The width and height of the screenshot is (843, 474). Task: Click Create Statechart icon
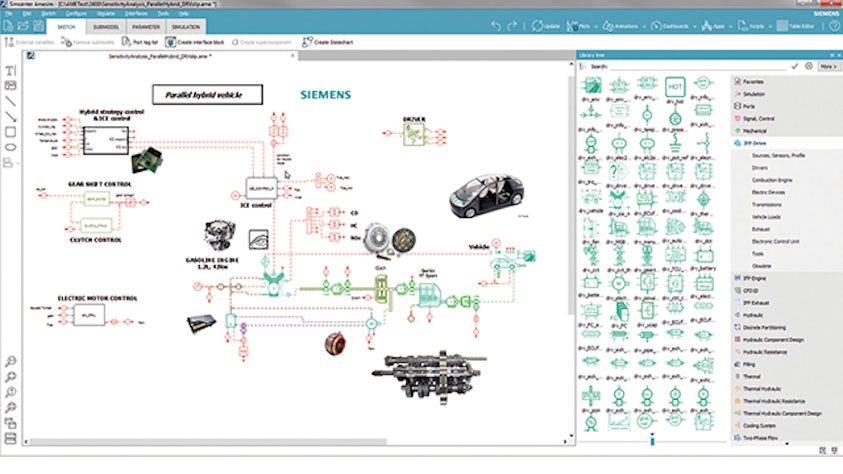click(x=307, y=42)
